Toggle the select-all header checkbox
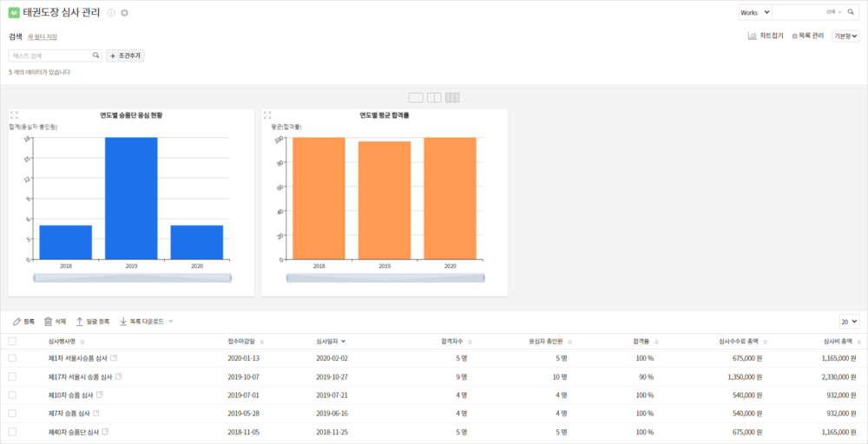Screen dimensions: 868x444 [12, 341]
